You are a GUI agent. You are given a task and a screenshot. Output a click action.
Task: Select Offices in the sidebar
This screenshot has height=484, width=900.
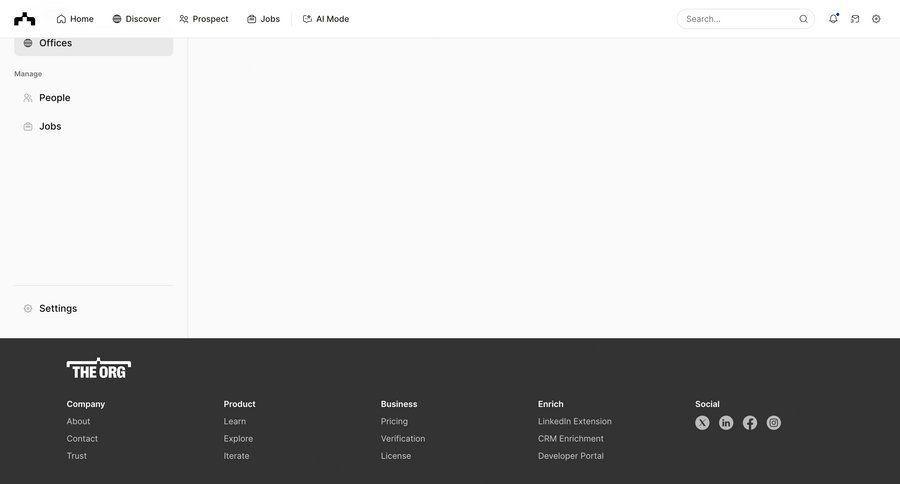(94, 44)
